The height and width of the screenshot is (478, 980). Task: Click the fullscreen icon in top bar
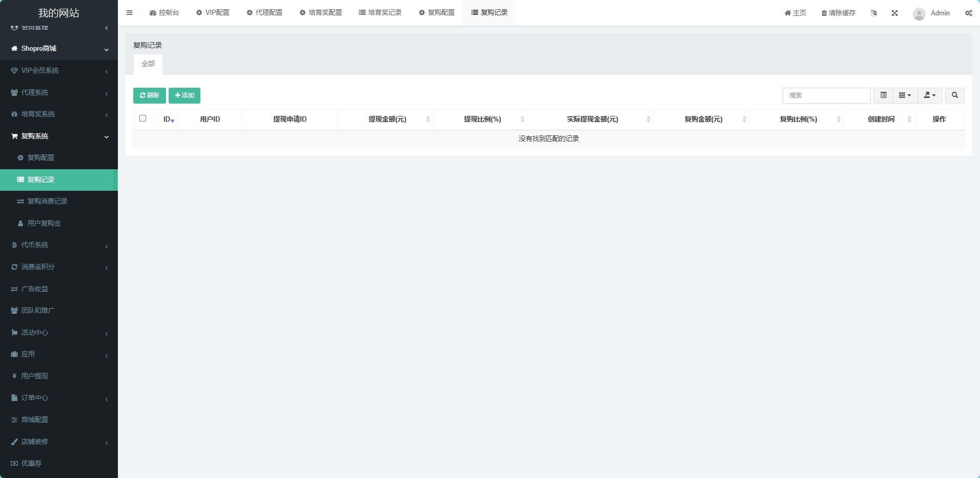coord(894,13)
